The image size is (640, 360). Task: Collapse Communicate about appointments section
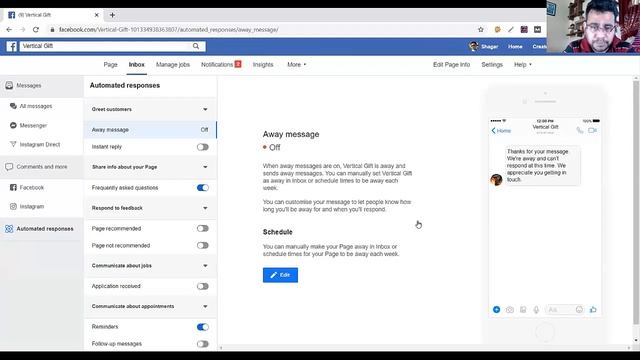pos(205,307)
